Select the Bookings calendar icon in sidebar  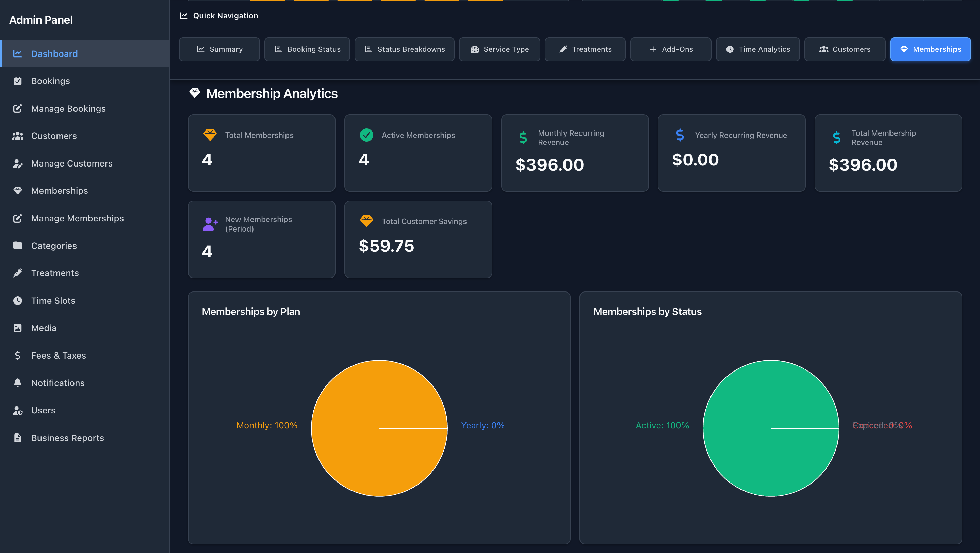18,81
